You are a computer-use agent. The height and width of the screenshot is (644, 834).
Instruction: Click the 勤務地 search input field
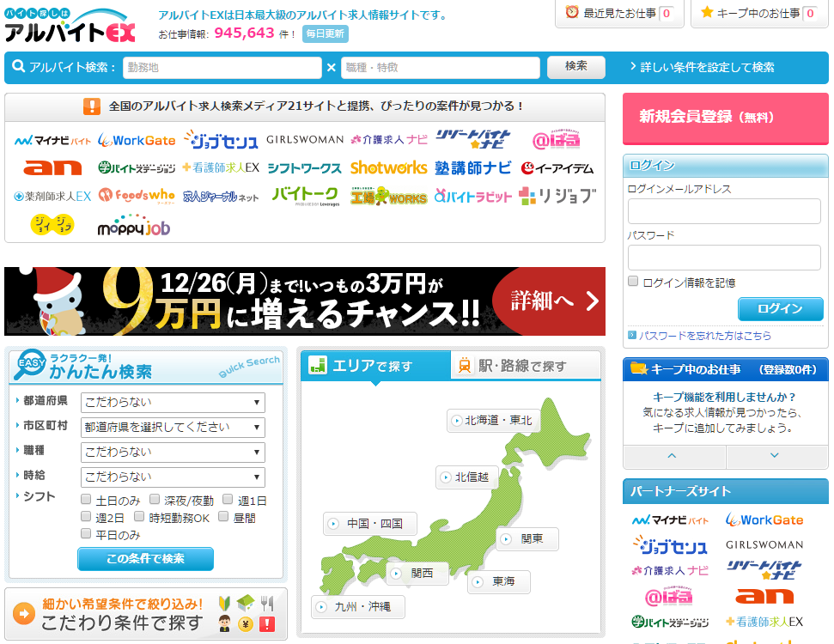coord(222,68)
